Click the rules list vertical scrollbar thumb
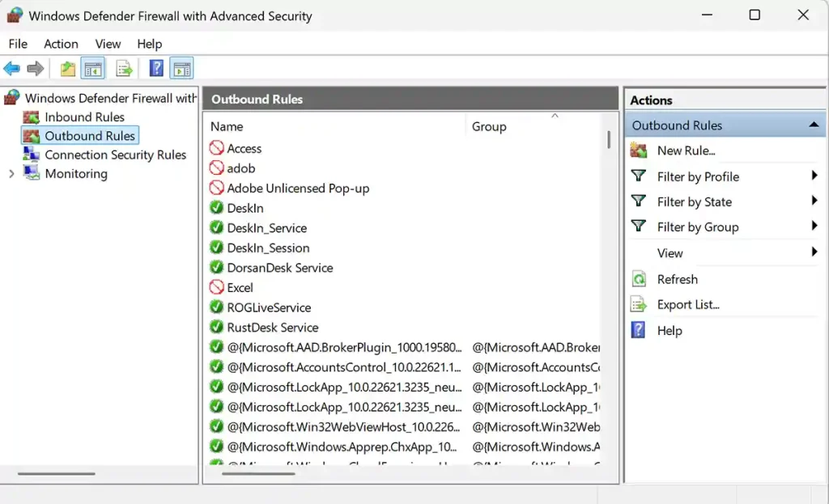Viewport: 829px width, 504px height. (x=609, y=139)
